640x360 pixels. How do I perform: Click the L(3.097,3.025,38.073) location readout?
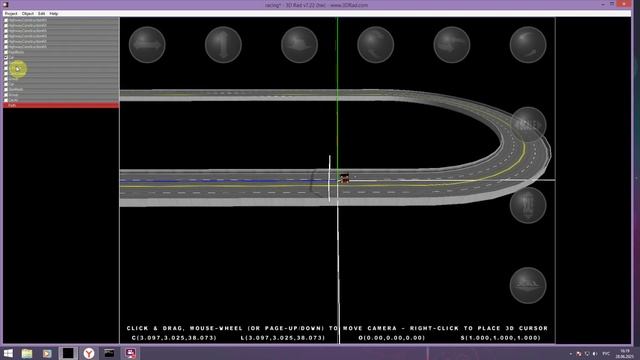pos(283,338)
